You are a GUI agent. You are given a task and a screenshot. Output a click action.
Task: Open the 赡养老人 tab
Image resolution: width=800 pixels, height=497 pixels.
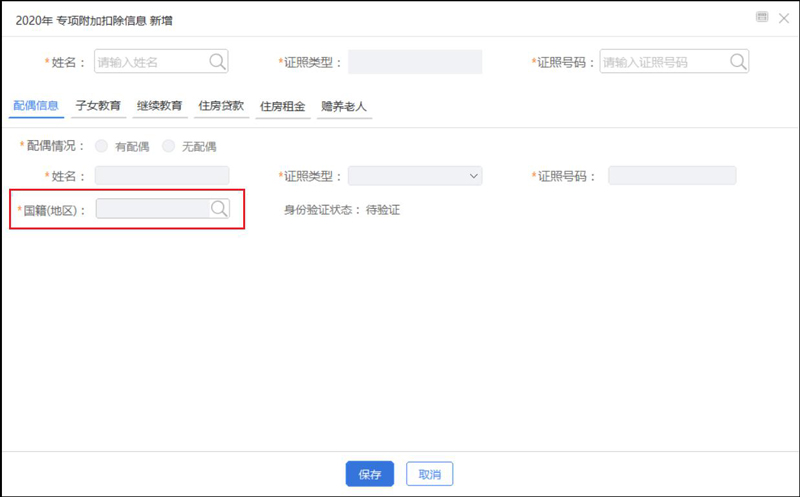[x=344, y=105]
